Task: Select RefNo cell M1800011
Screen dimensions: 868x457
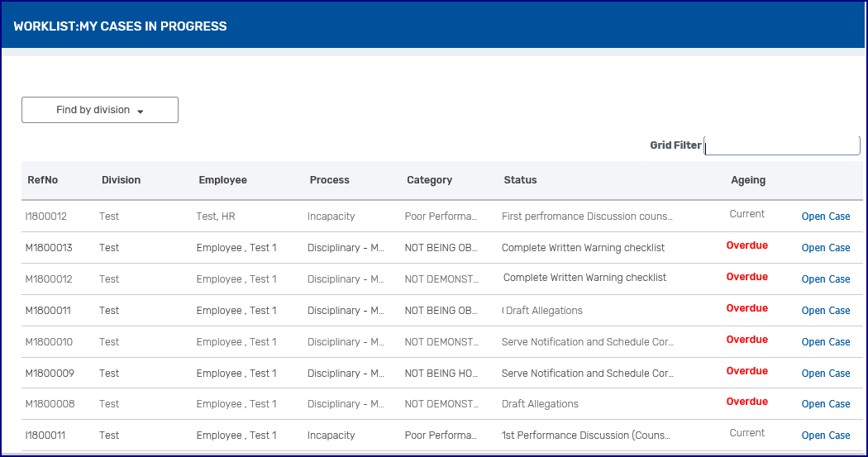Action: pos(48,311)
